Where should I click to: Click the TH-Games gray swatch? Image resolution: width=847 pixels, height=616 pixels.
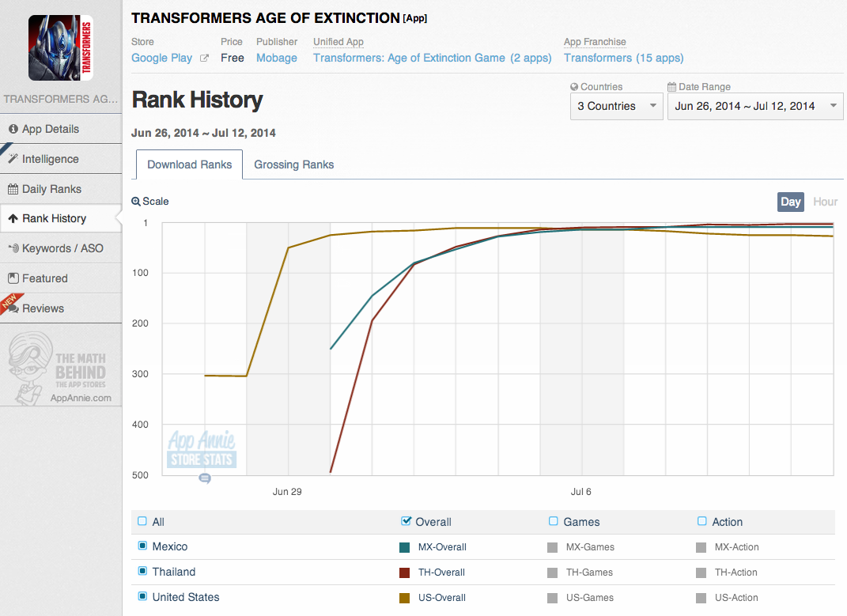[552, 573]
